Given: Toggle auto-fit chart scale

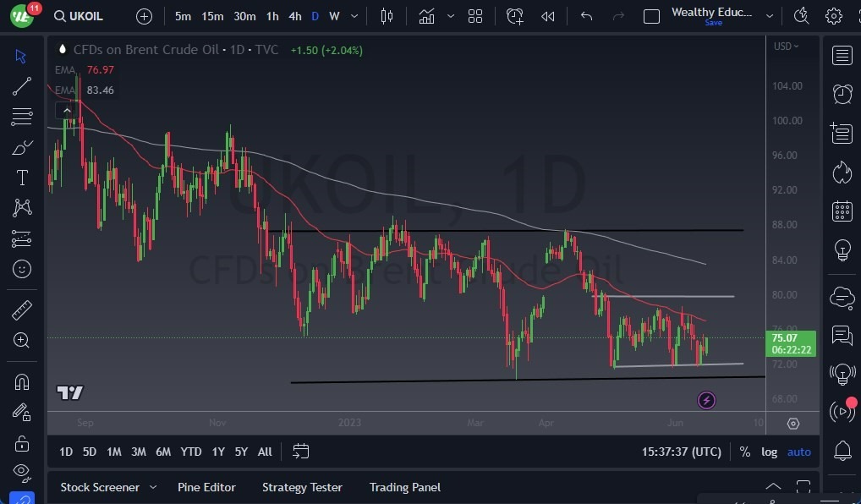Looking at the screenshot, I should tap(798, 452).
